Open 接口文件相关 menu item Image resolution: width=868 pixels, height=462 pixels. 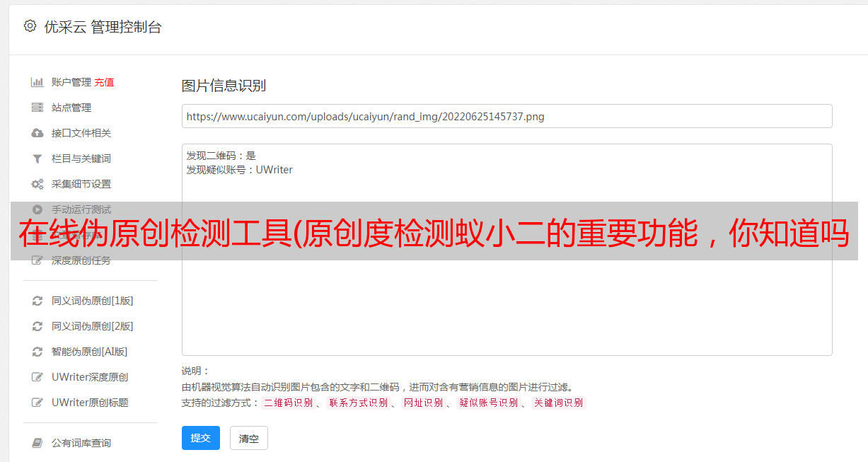tap(81, 133)
